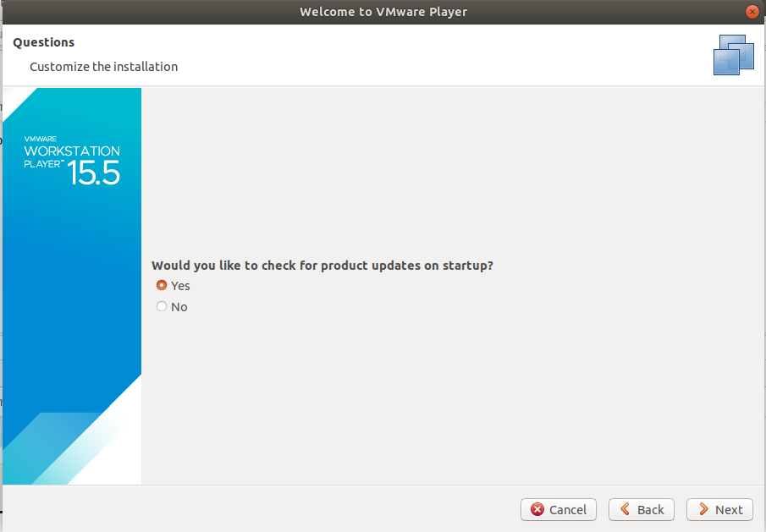
Task: Click the window title 'Welcome to VMware Player'
Action: pyautogui.click(x=383, y=12)
